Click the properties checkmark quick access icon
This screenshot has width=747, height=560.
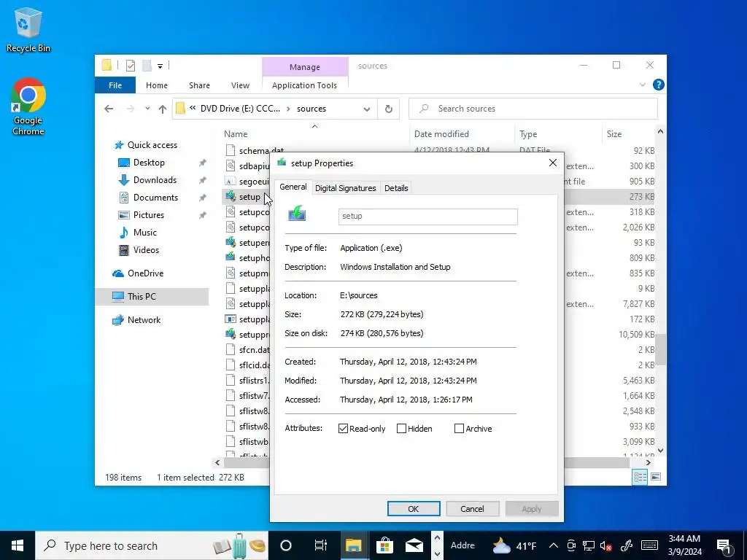click(x=130, y=66)
